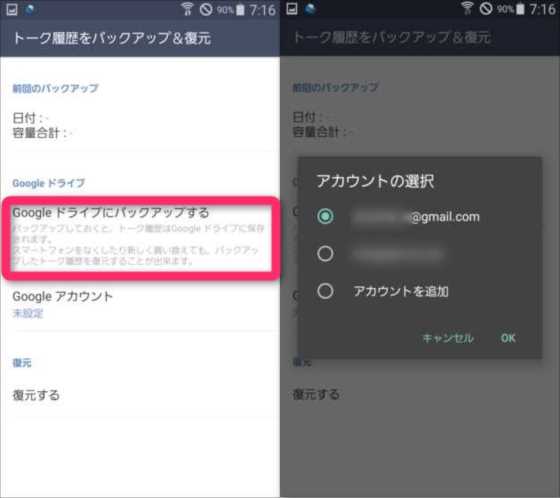Tap the トーク履歴をバックアップ＆復元 title on left
Viewport: 560px width, 498px height.
[x=112, y=38]
